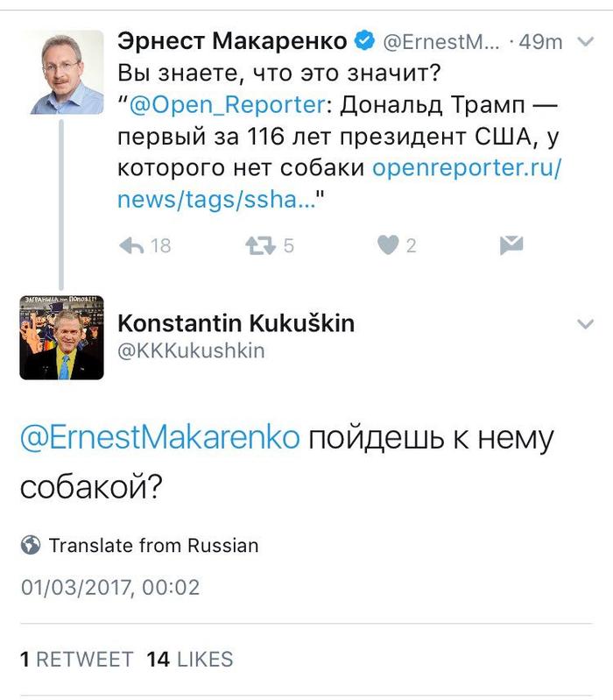Image resolution: width=613 pixels, height=700 pixels.
Task: Click the @ErnestMakarenko mention in reply
Action: tap(159, 438)
